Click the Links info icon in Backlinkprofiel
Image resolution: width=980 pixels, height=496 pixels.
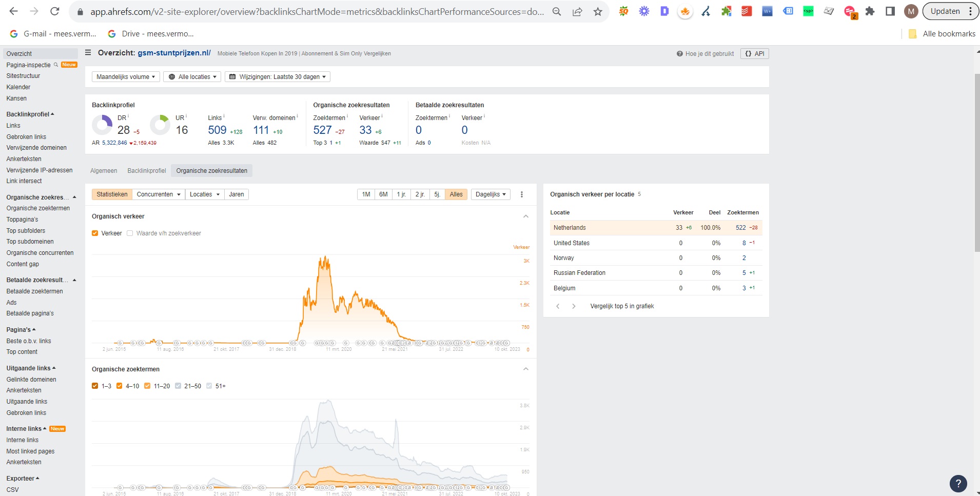coord(224,116)
